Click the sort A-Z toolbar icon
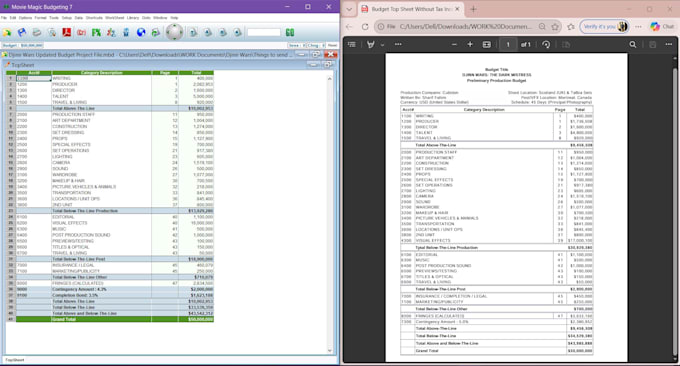Screen dimensions: 680x366 coord(111,33)
